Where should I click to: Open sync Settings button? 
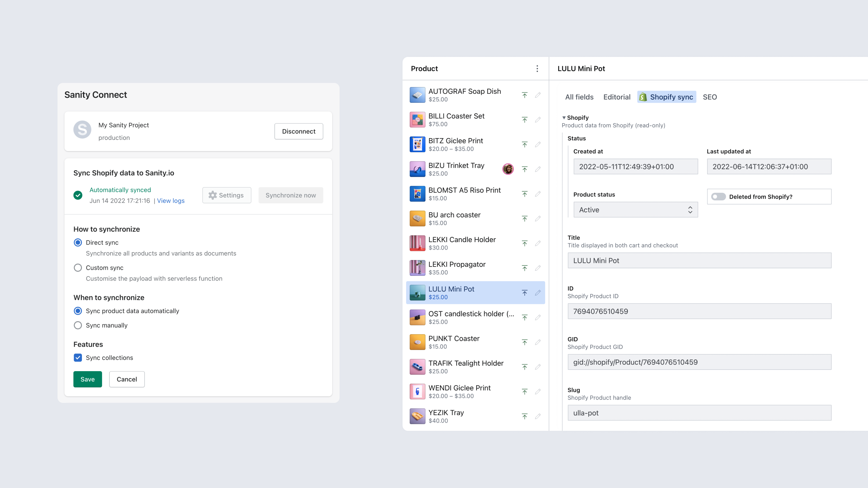pos(226,195)
